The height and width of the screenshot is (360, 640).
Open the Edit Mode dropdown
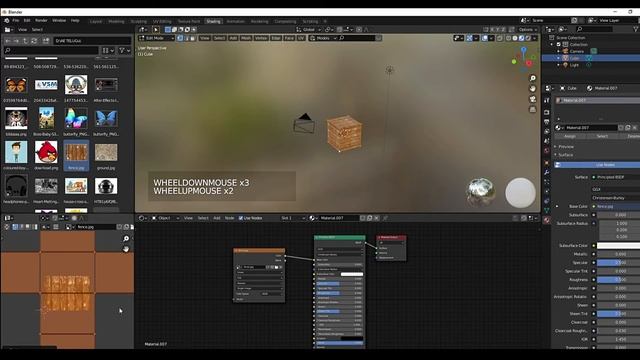pos(156,38)
